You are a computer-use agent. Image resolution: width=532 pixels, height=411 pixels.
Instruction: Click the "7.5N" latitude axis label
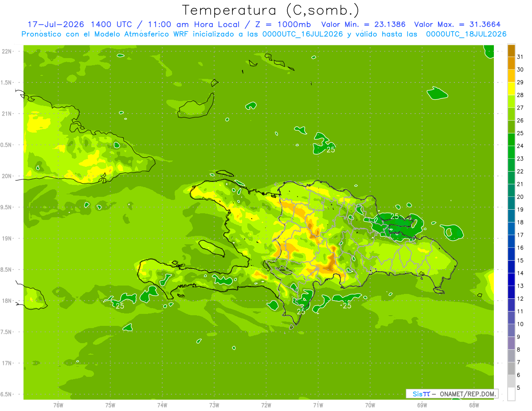click(x=7, y=332)
